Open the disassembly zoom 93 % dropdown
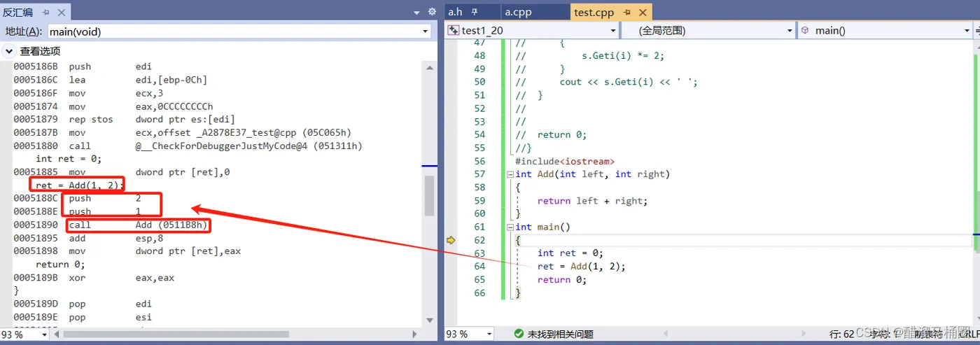Screen dimensions: 980x345 pyautogui.click(x=45, y=335)
